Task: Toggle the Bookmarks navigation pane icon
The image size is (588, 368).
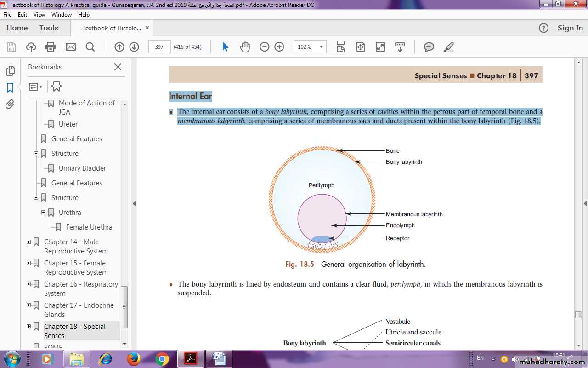Action: click(x=10, y=87)
